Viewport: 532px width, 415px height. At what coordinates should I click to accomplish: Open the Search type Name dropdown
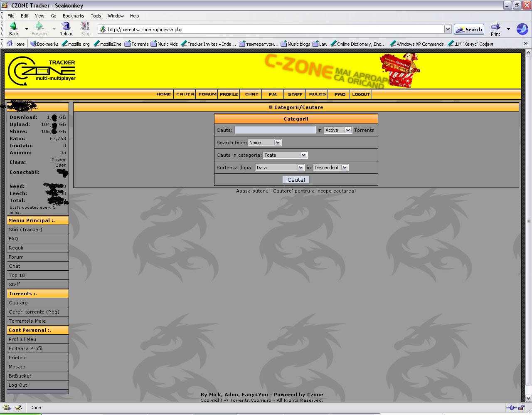click(x=265, y=143)
